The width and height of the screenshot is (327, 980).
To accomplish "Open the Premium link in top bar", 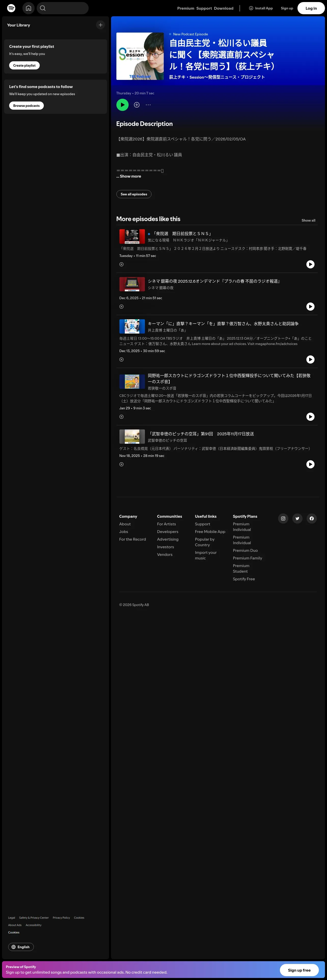I will (186, 8).
